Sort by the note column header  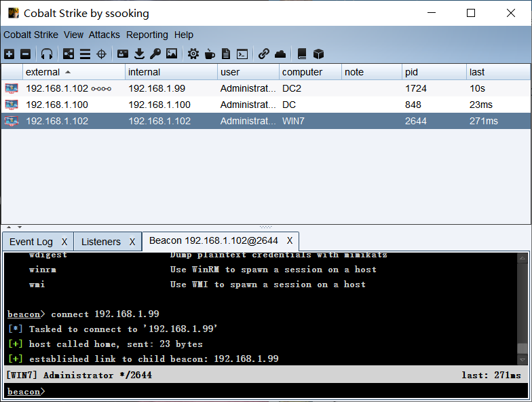(372, 72)
